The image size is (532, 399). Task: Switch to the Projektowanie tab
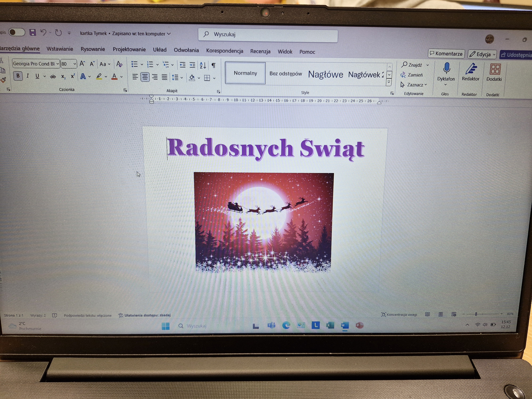(129, 50)
